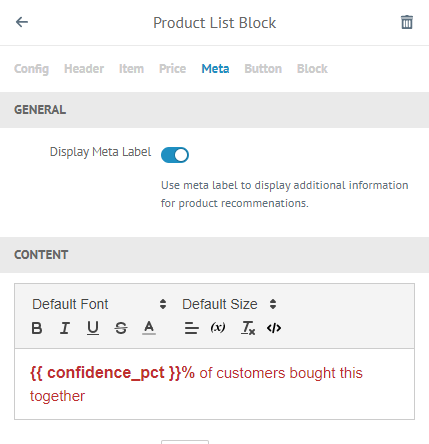This screenshot has height=444, width=429.
Task: Toggle italic formatting in the editor
Action: 65,328
